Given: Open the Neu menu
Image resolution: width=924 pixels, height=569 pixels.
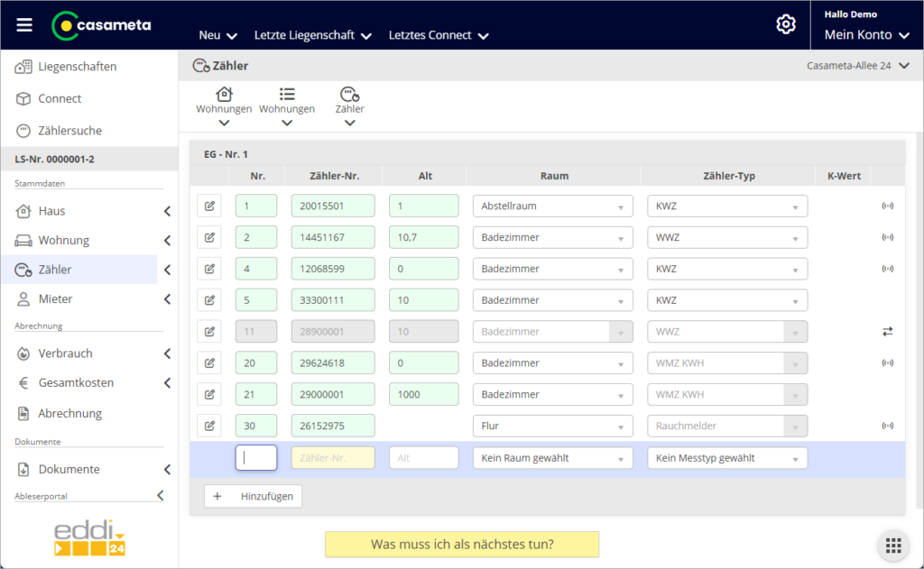Looking at the screenshot, I should 217,35.
